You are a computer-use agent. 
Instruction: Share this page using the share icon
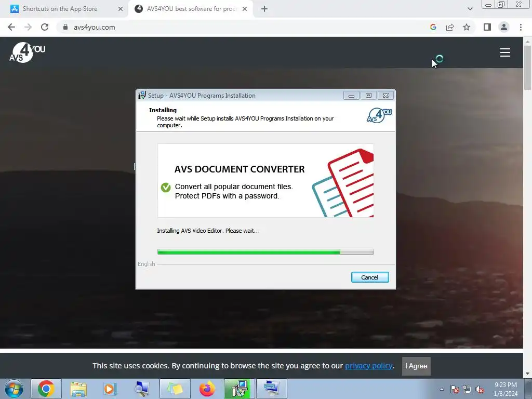(x=450, y=27)
